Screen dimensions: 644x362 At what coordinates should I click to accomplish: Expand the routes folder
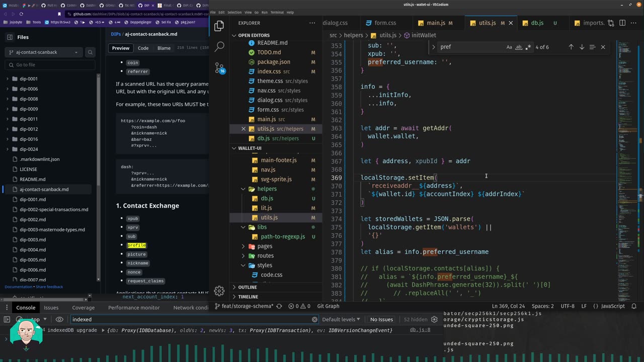coord(265,255)
